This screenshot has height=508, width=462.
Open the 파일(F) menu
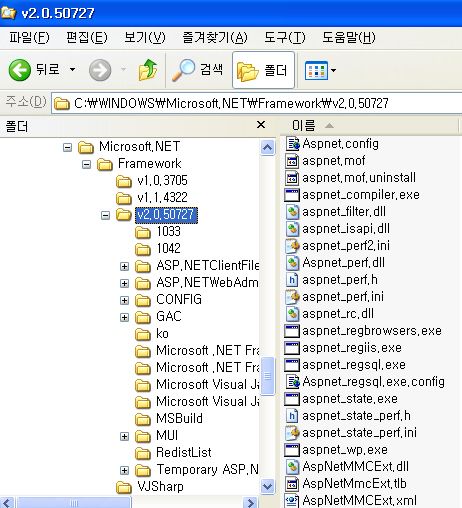[29, 37]
